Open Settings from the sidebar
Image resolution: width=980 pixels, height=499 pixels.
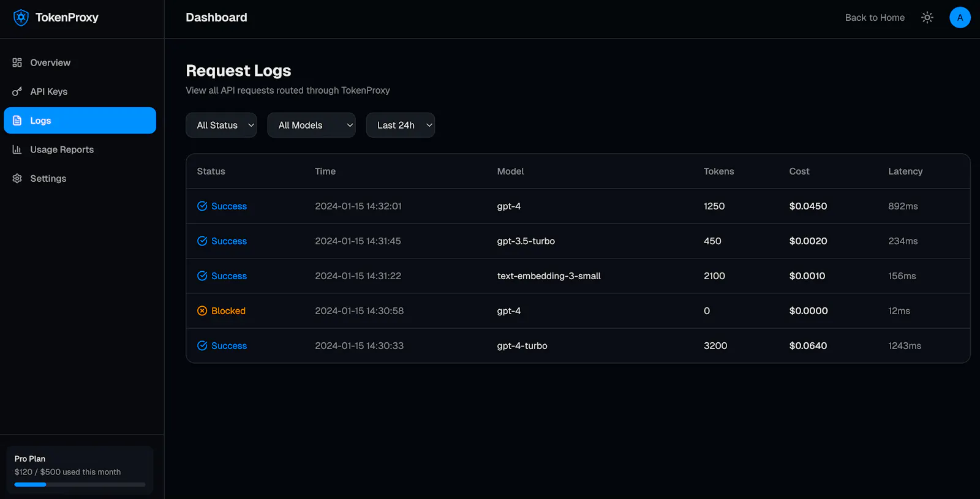pyautogui.click(x=80, y=178)
